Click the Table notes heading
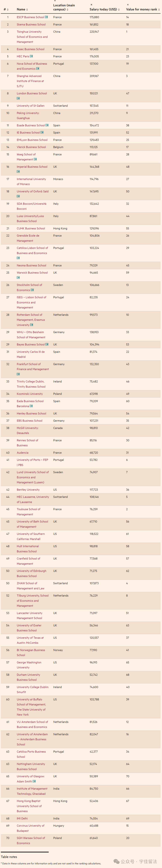The width and height of the screenshot is (162, 868). 9,857
